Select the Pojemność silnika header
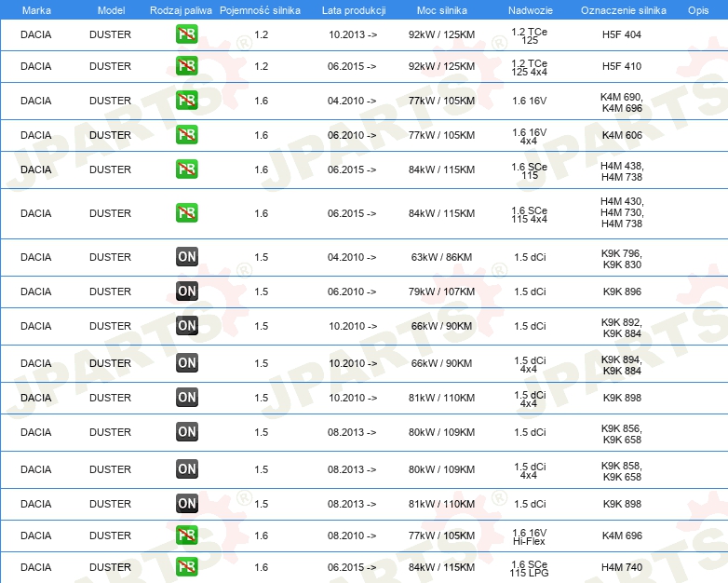 coord(260,10)
